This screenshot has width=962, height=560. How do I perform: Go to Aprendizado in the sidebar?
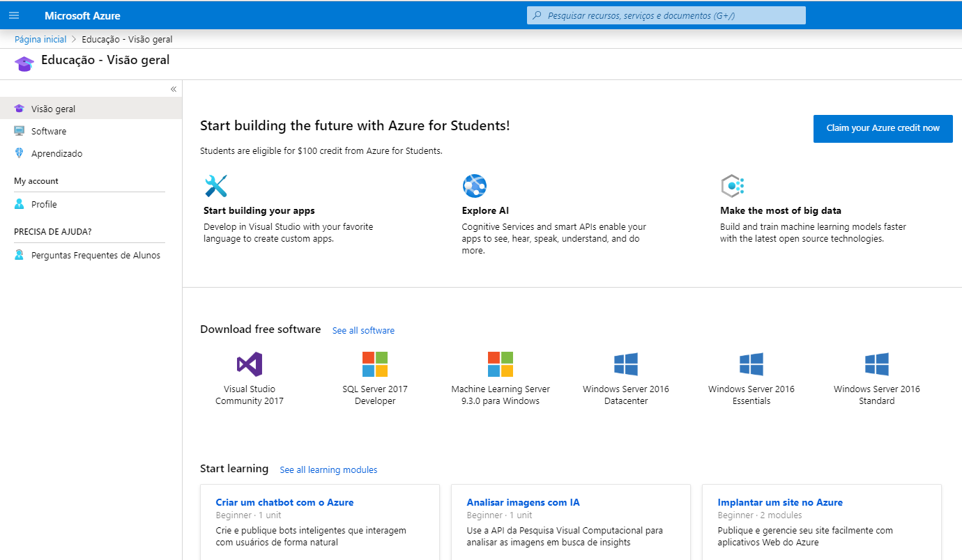[x=56, y=153]
